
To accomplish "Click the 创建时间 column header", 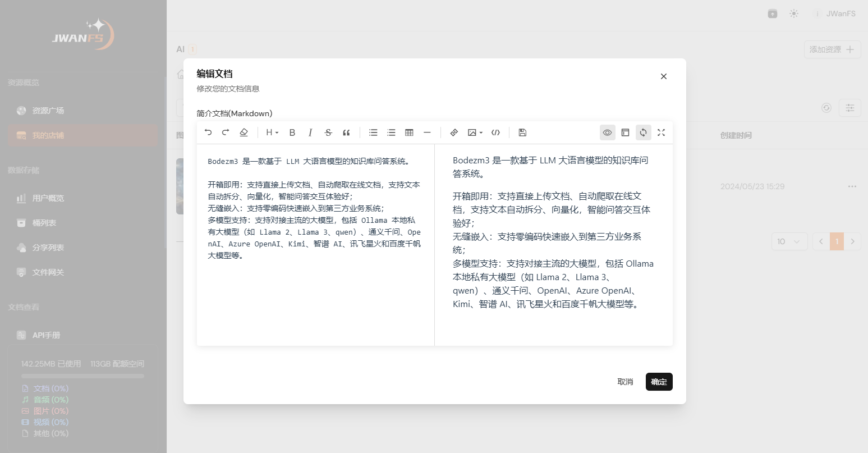I will (x=736, y=135).
